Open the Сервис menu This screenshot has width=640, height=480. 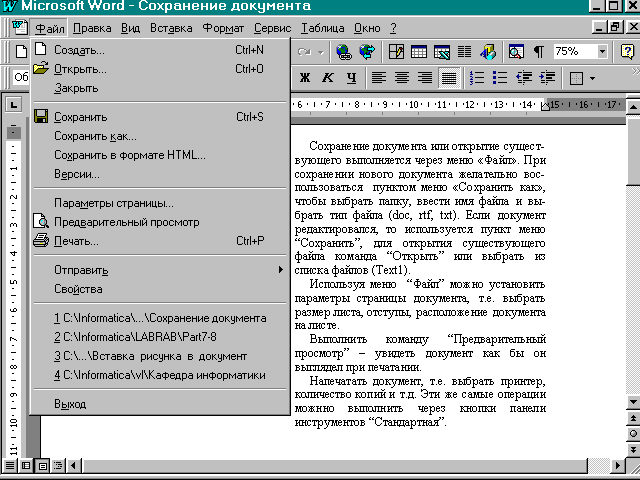tap(273, 28)
